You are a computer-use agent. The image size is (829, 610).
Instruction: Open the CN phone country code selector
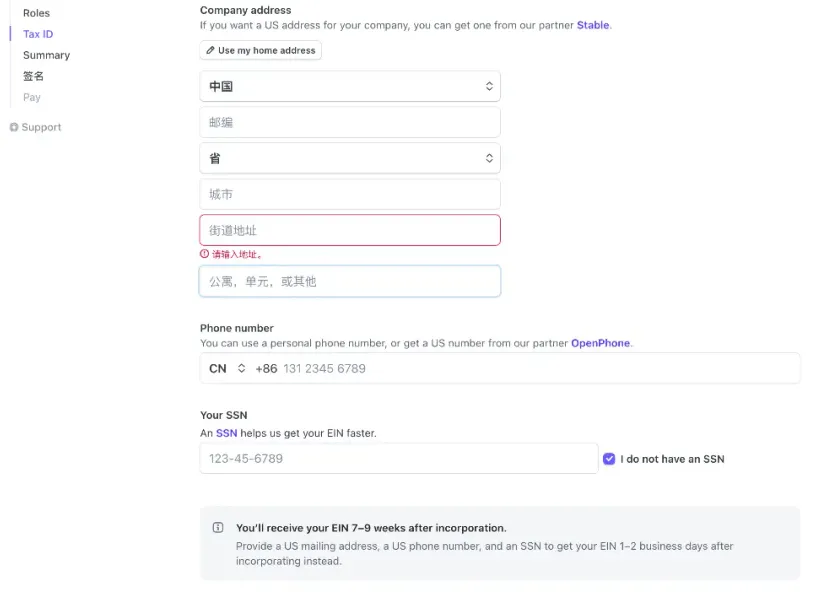227,368
